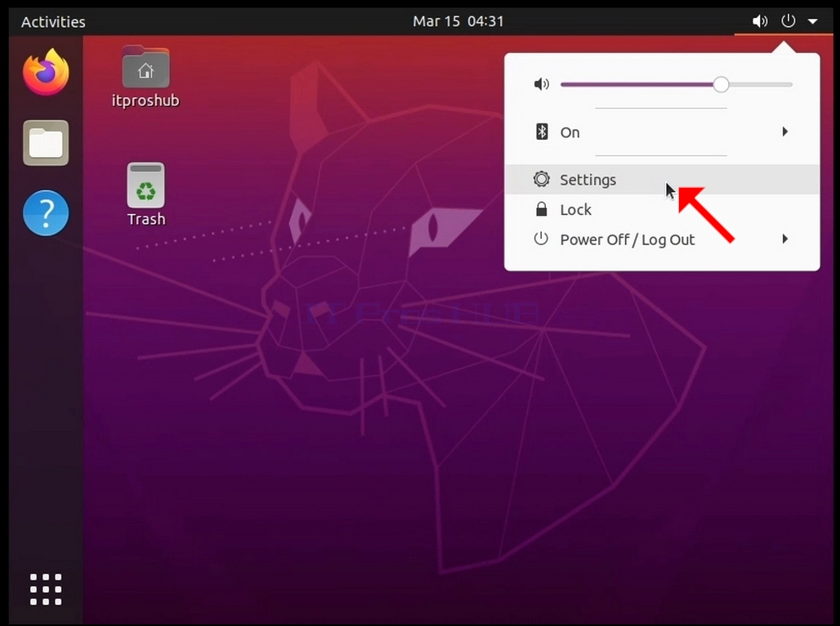Open the clock calendar Mar 15 04:31
The image size is (840, 626).
click(x=458, y=21)
